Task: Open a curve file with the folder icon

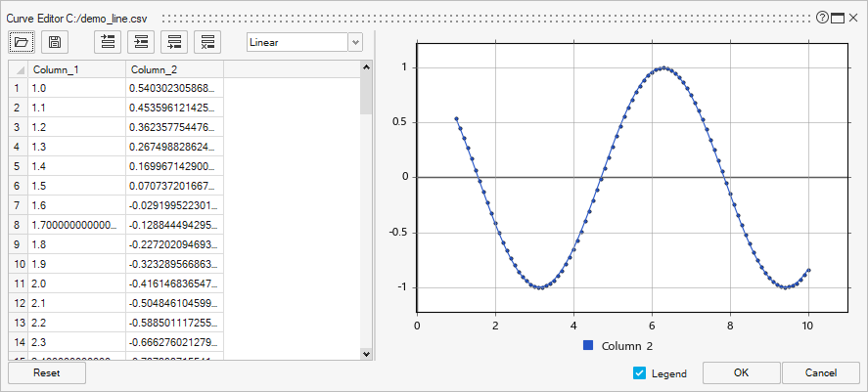Action: 22,42
